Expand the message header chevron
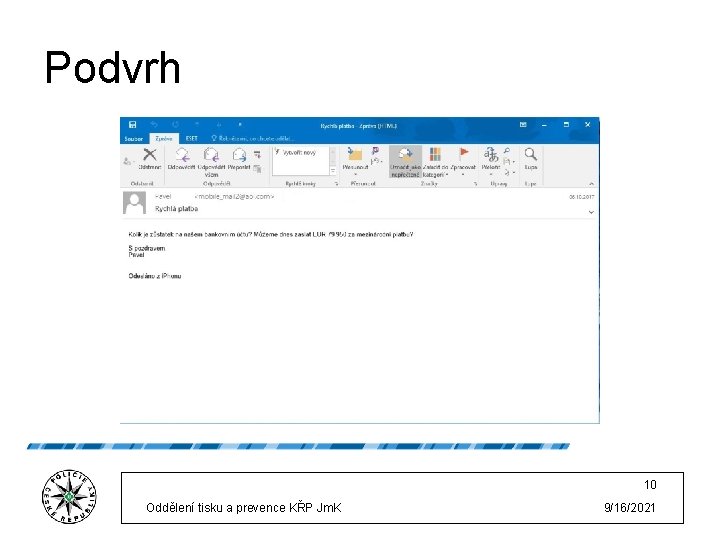 (x=591, y=212)
